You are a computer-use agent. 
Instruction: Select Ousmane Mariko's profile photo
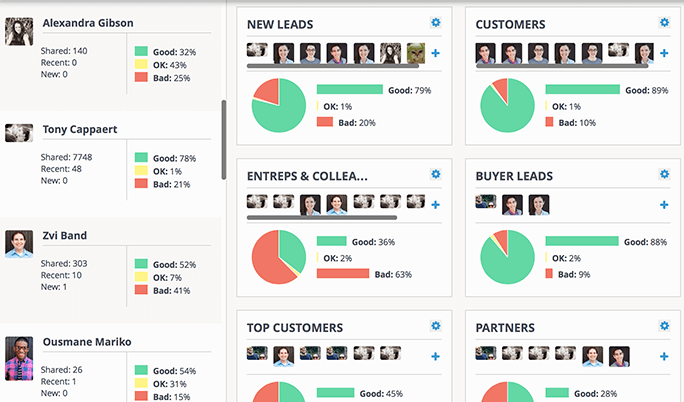[x=19, y=358]
